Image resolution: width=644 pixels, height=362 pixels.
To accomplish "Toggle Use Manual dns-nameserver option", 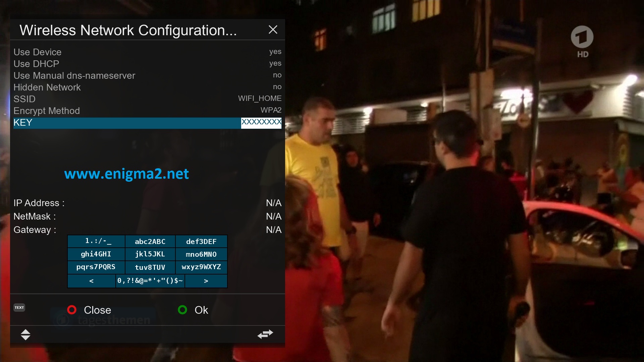I will pyautogui.click(x=148, y=75).
